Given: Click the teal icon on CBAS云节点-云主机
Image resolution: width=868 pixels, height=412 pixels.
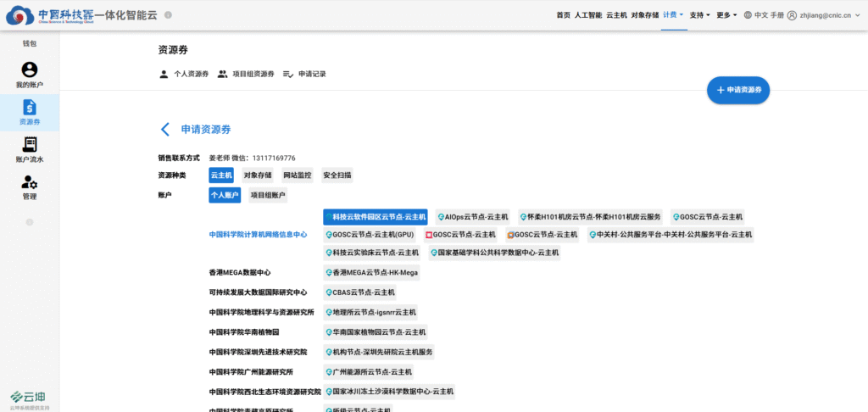Looking at the screenshot, I should point(329,292).
